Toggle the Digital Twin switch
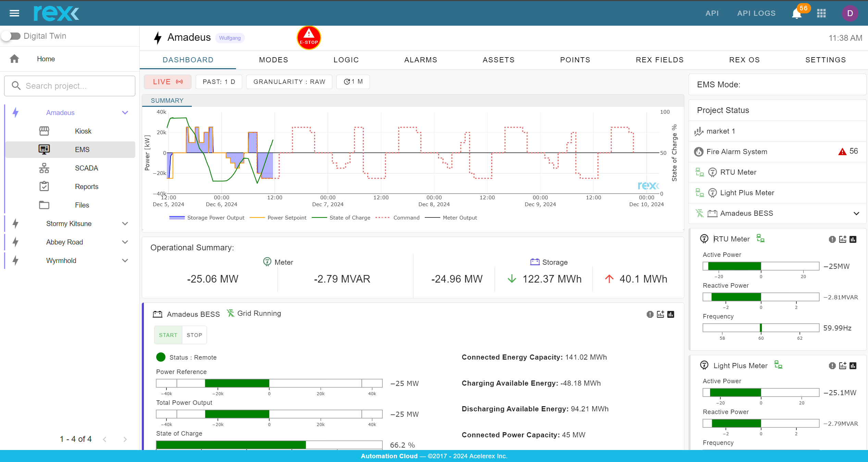Viewport: 868px width, 462px height. pyautogui.click(x=11, y=36)
